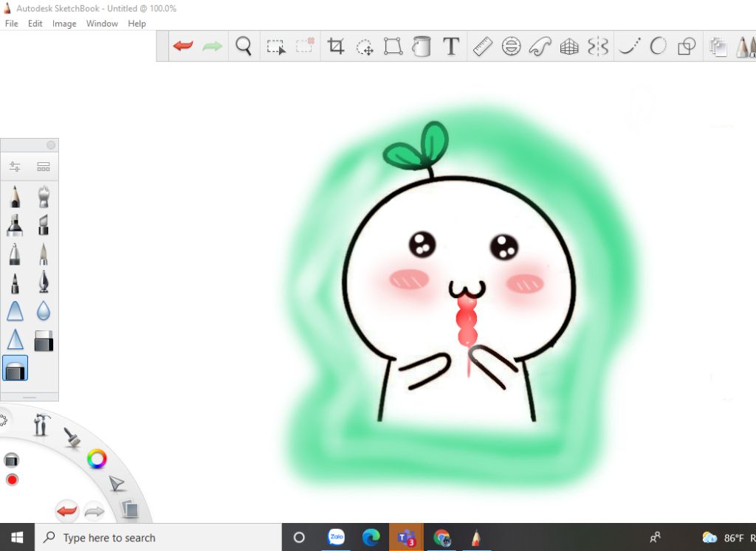Viewport: 756px width, 551px height.
Task: Open Google Chrome from taskbar
Action: [x=441, y=537]
